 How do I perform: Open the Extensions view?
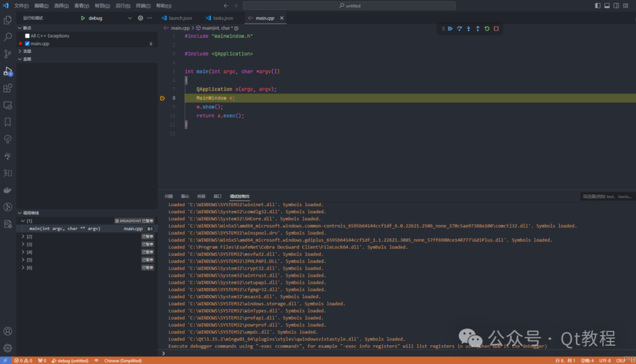pyautogui.click(x=8, y=88)
